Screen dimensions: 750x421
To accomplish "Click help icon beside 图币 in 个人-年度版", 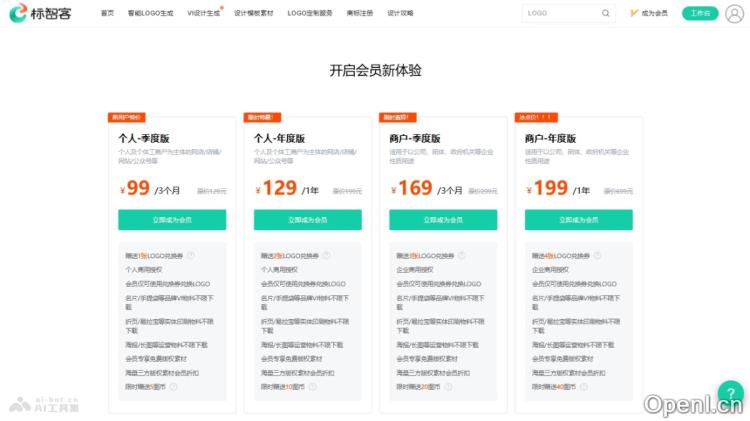I will pyautogui.click(x=312, y=387).
